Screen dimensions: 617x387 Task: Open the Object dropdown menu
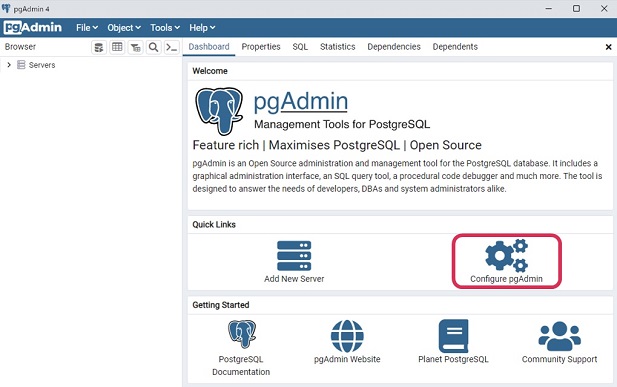[x=124, y=28]
